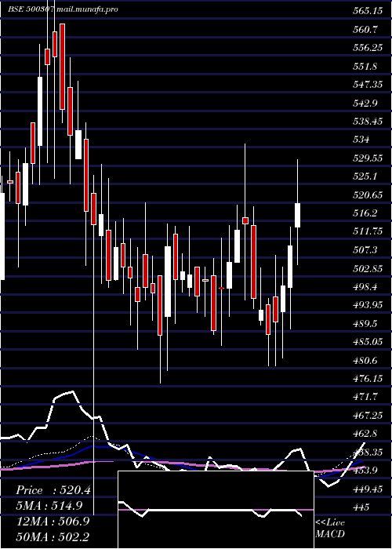Click the 50MA : 502.2 readout
This screenshot has height=549, width=392.
53,537
